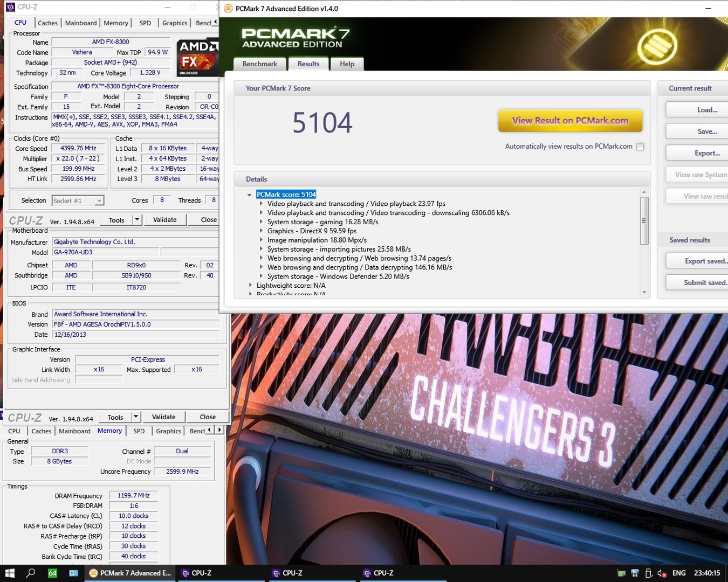The image size is (728, 582).
Task: Click Tools button below Socket #1 selection
Action: (x=116, y=219)
